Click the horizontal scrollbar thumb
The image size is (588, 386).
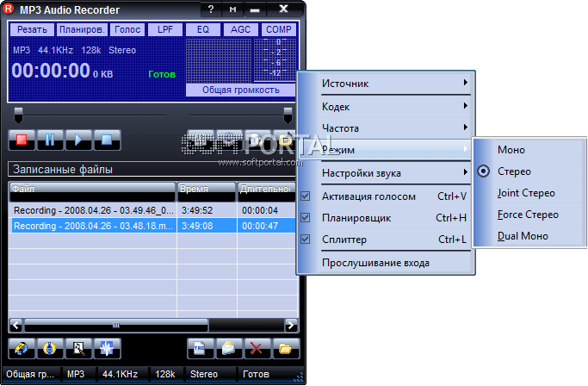click(116, 325)
